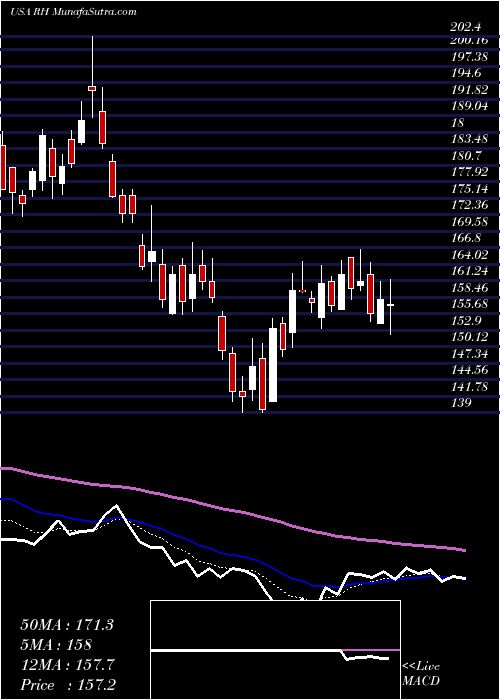
Task: Select the 202.4 price axis label
Action: (466, 27)
